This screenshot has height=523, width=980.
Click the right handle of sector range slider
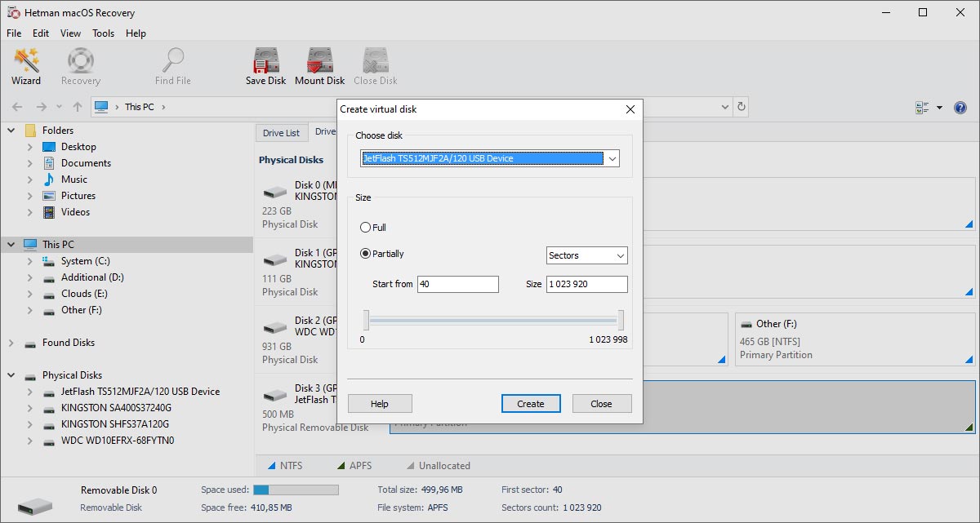click(621, 320)
